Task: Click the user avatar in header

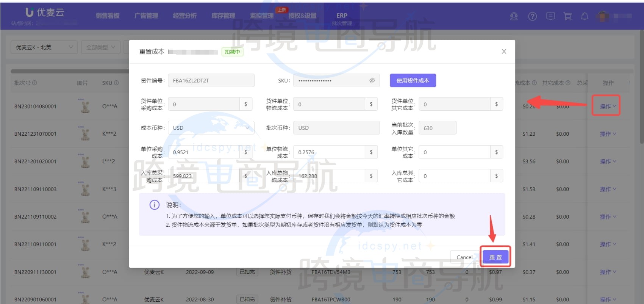Action: click(603, 16)
